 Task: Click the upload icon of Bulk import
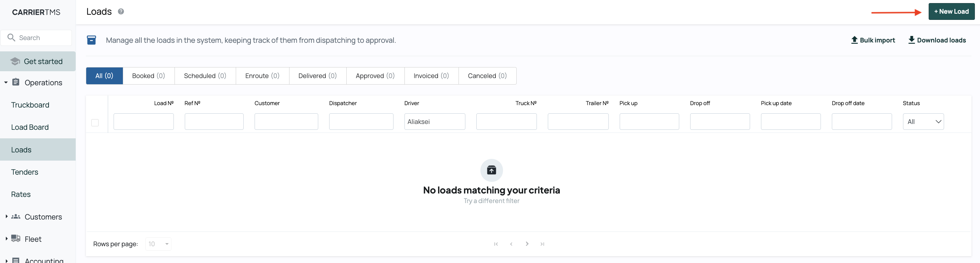(x=854, y=40)
